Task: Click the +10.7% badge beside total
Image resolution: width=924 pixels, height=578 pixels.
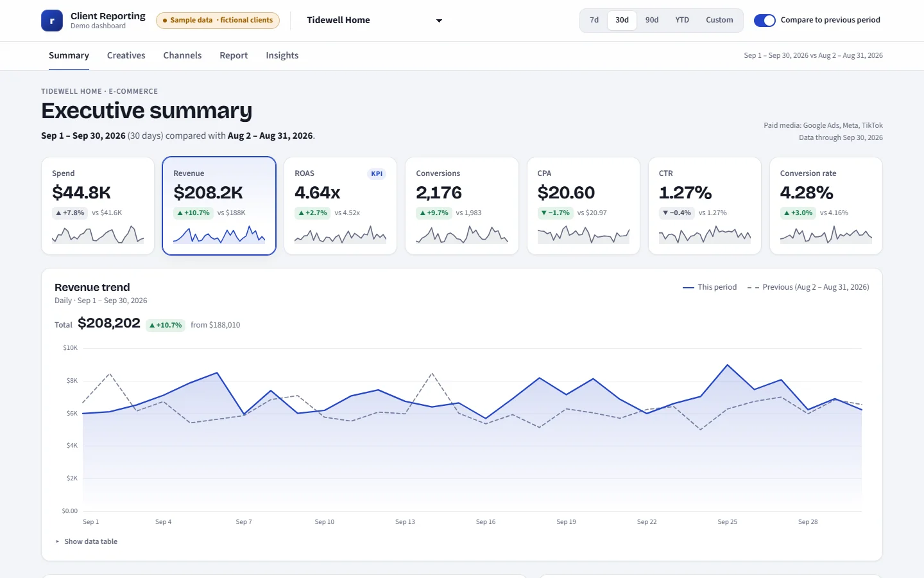Action: coord(166,326)
